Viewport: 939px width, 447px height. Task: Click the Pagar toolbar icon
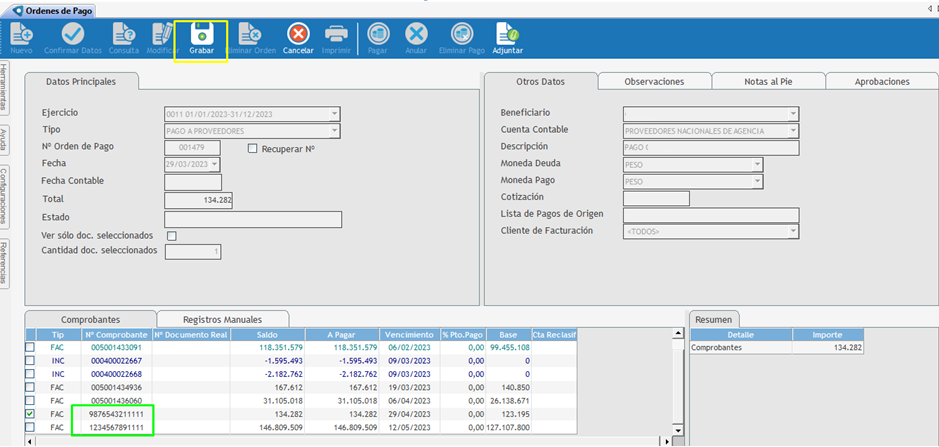click(378, 33)
